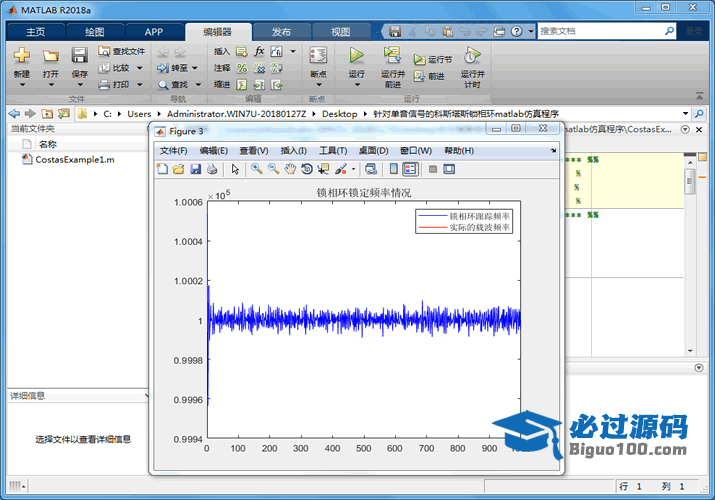This screenshot has width=715, height=500.
Task: Run the script with green Run arrow
Action: [x=356, y=55]
